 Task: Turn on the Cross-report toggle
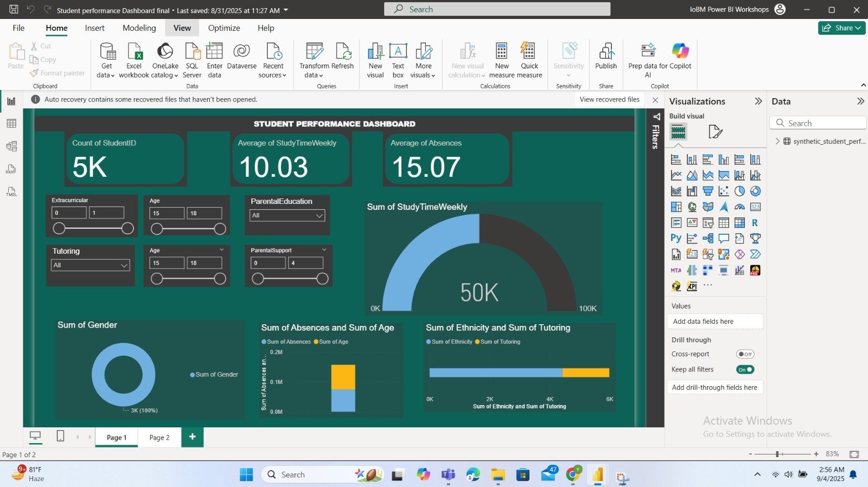point(745,354)
